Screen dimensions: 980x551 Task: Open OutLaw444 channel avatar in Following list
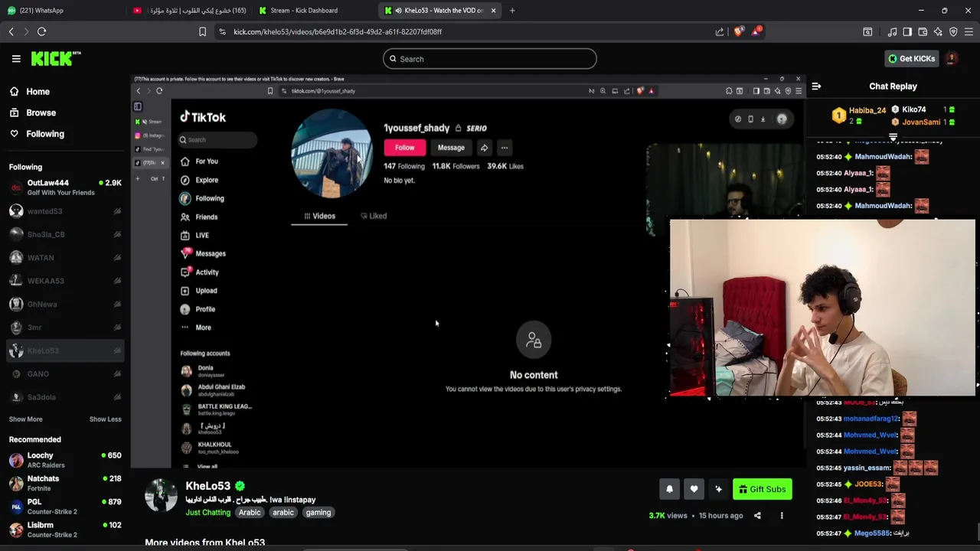coord(16,187)
